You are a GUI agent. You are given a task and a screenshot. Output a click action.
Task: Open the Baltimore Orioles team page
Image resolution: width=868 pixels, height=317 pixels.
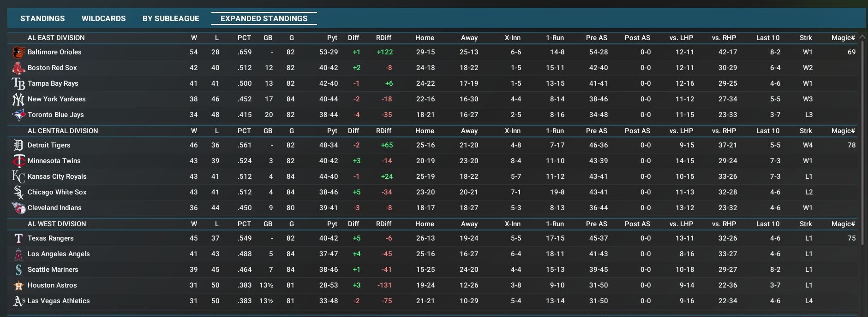pos(54,52)
